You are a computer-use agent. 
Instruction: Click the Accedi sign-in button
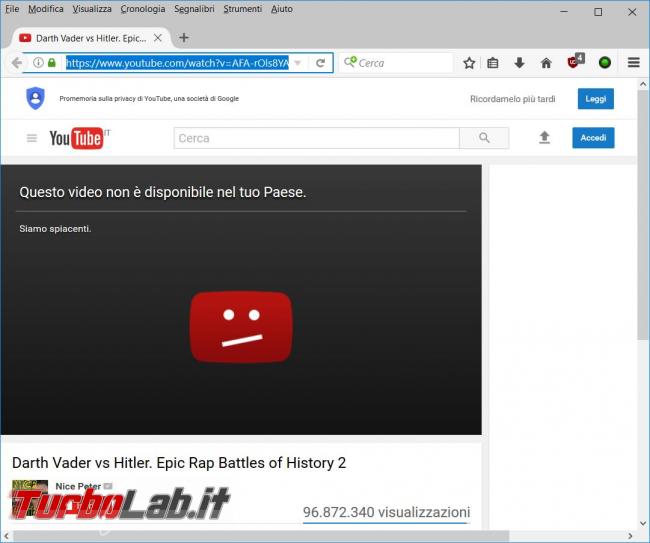coord(593,138)
